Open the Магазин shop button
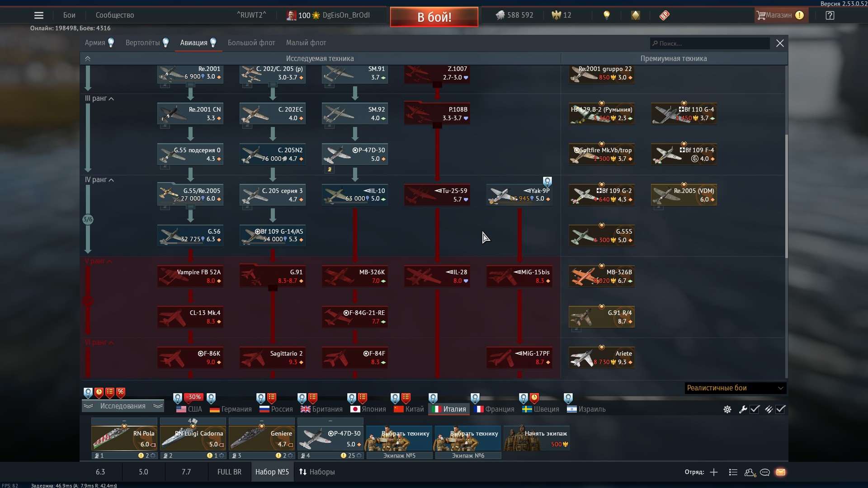The height and width of the screenshot is (488, 868). tap(778, 15)
